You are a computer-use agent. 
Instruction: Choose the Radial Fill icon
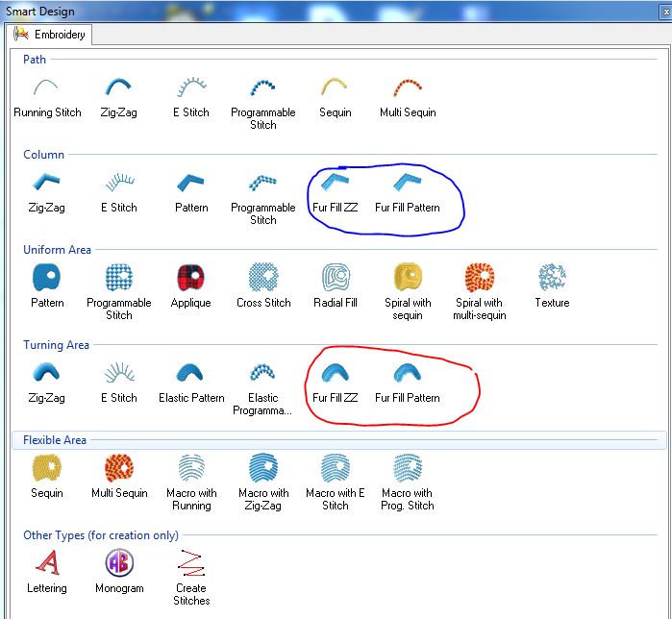336,277
